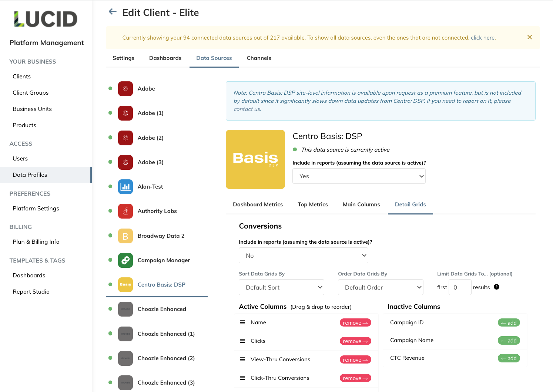Open the Campaign Manager green icon
Image resolution: width=553 pixels, height=392 pixels.
pyautogui.click(x=125, y=260)
